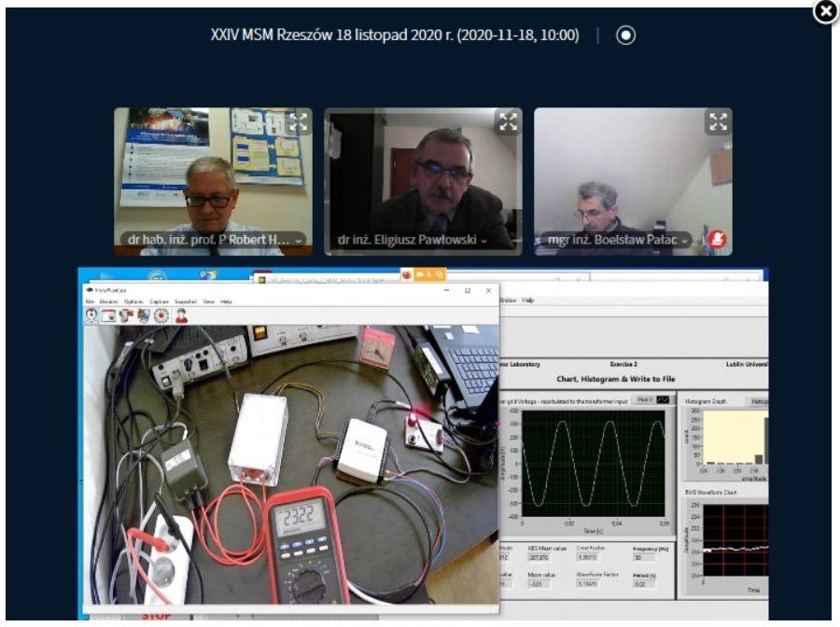
Task: Click the Help menu in the LabVIEW window
Action: 528,300
